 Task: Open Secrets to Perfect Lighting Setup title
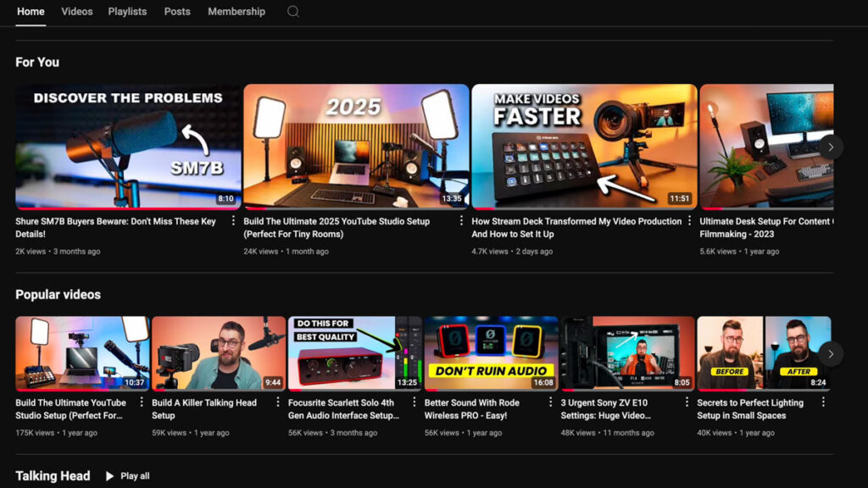pyautogui.click(x=750, y=409)
